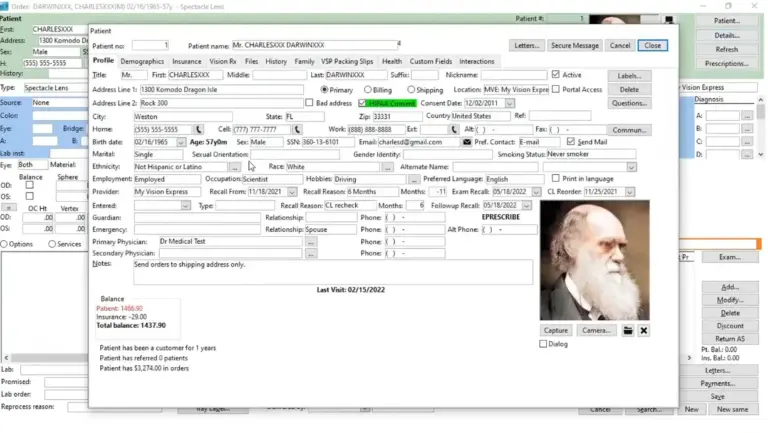
Task: Click Secure Message button
Action: pos(575,46)
